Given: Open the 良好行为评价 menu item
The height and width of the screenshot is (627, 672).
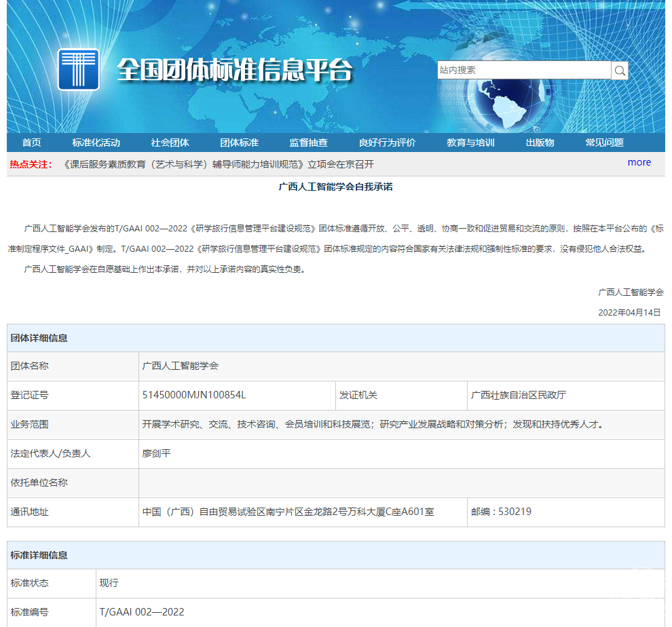Looking at the screenshot, I should (x=388, y=142).
